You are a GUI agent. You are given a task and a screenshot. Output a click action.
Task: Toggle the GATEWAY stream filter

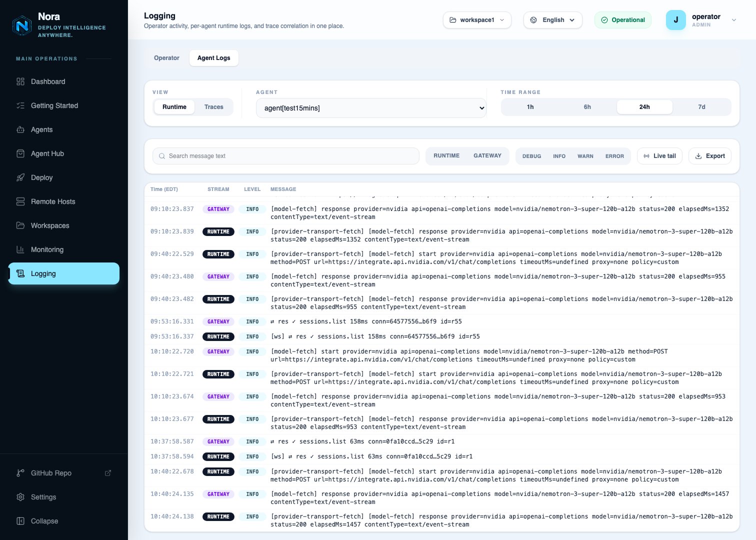tap(487, 156)
